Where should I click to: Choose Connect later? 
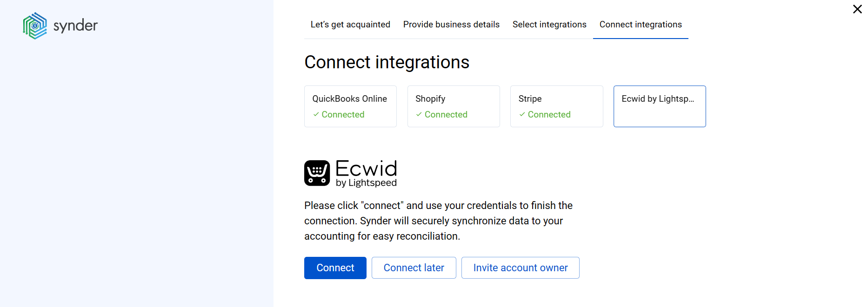(x=414, y=268)
